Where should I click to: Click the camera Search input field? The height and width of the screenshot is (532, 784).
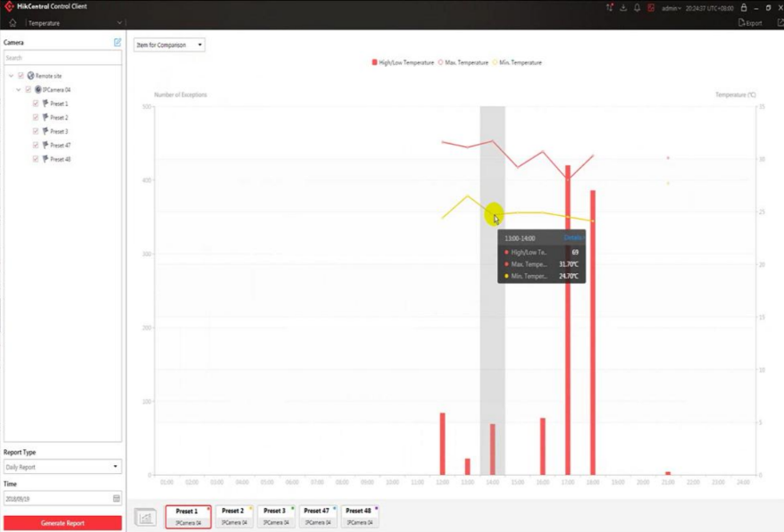(x=63, y=58)
